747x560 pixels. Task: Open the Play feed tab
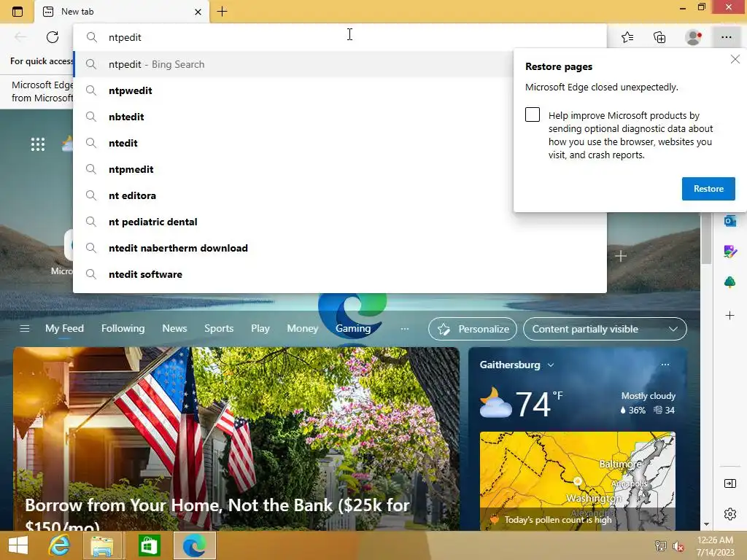click(x=260, y=329)
